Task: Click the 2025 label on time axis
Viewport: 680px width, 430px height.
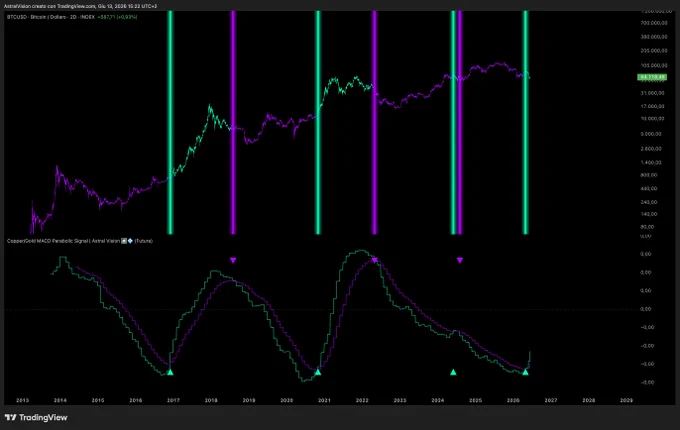Action: (x=475, y=400)
